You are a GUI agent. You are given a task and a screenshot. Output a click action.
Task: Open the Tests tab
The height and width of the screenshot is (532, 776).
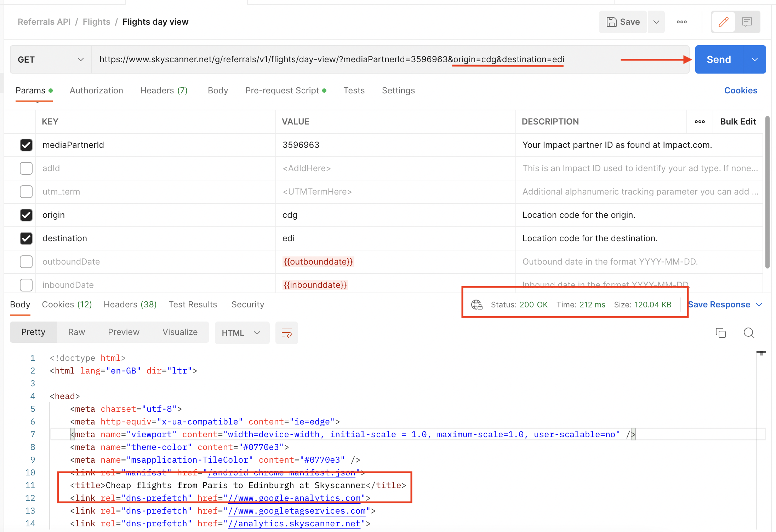click(x=354, y=91)
